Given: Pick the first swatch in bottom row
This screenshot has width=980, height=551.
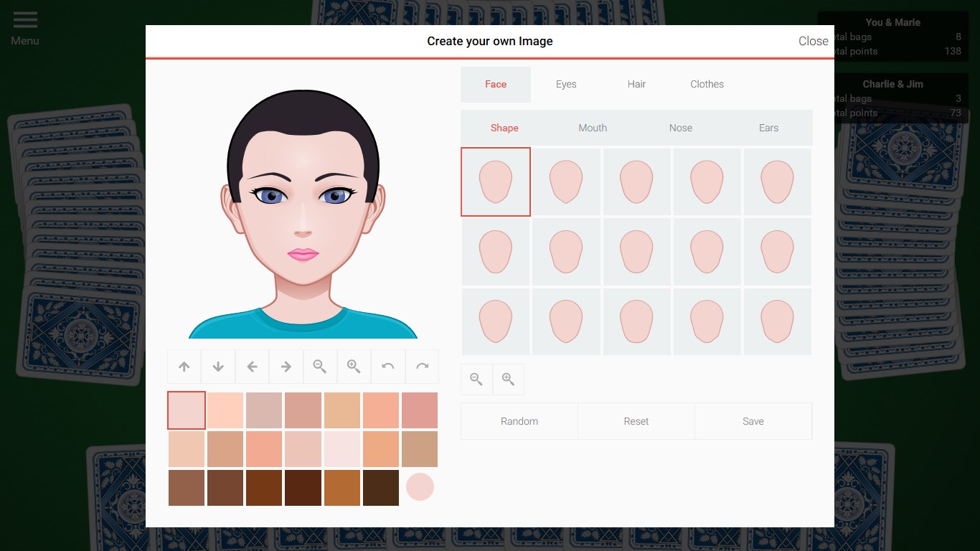Looking at the screenshot, I should 187,488.
